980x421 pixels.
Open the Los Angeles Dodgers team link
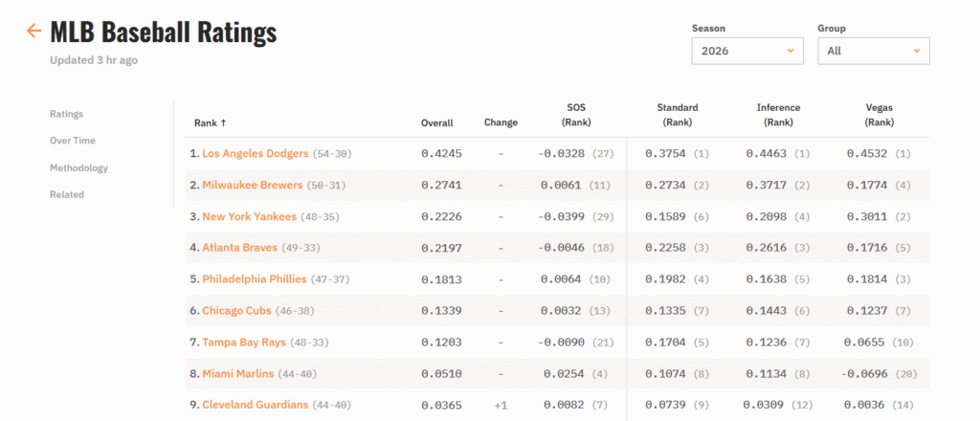[255, 154]
